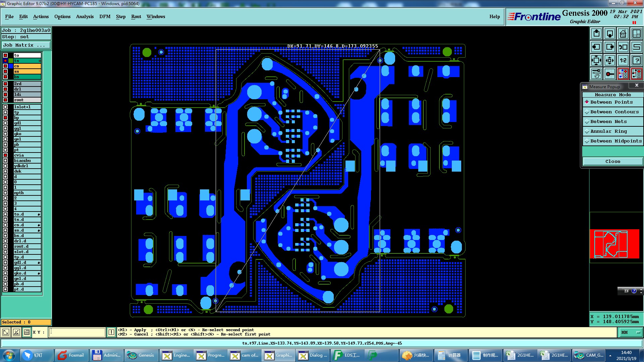Click the tools wrench and palette icon
This screenshot has height=362, width=644.
point(596,74)
